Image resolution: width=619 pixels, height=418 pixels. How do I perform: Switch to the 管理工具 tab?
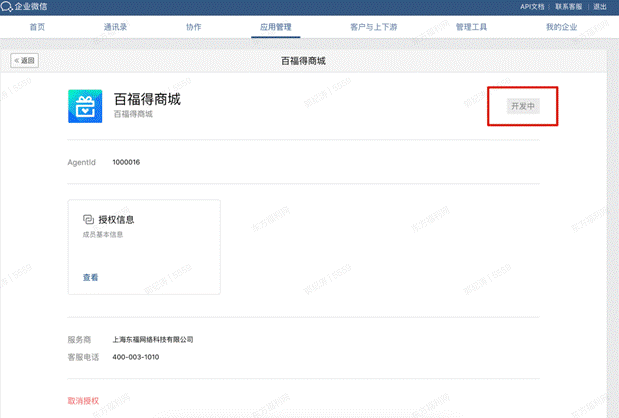470,27
